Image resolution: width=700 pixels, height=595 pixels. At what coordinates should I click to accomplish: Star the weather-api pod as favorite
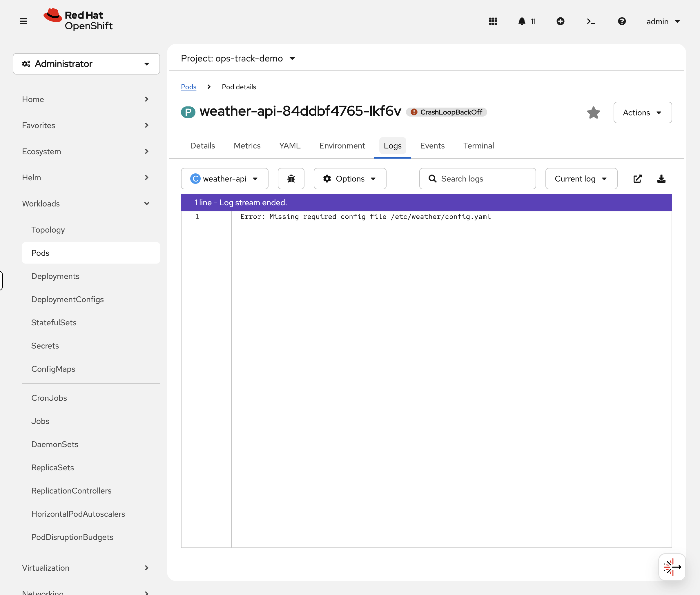click(x=593, y=112)
